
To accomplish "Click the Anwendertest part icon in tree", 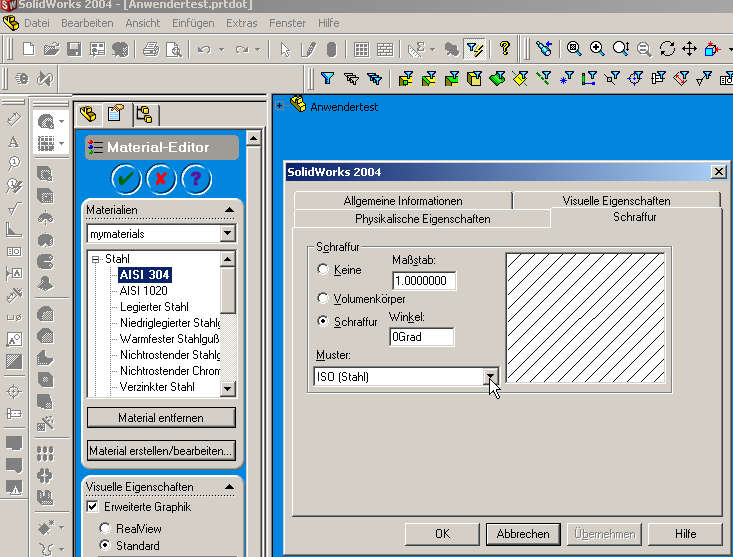I will pyautogui.click(x=298, y=104).
